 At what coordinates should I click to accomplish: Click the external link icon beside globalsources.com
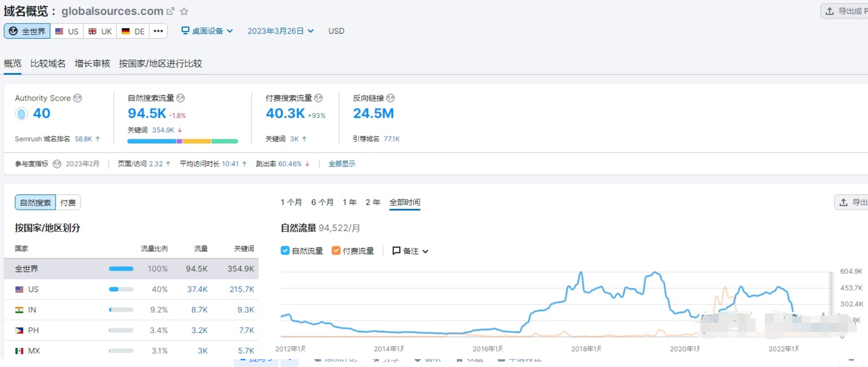point(170,11)
